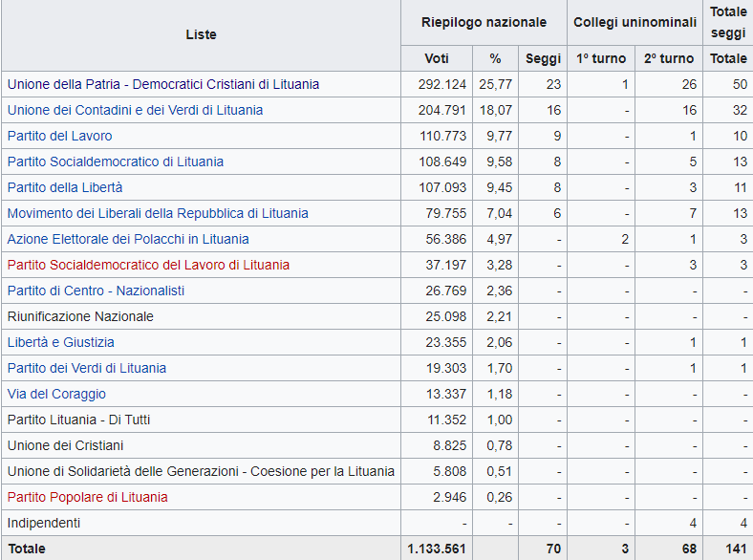Open the Partito del Lavoro link
Screen dimensions: 753x560
click(x=59, y=136)
